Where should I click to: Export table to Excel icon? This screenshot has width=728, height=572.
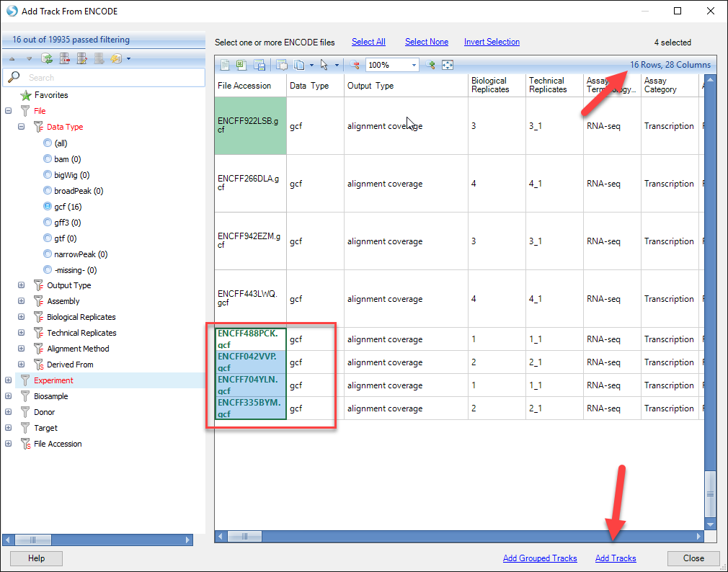point(241,65)
